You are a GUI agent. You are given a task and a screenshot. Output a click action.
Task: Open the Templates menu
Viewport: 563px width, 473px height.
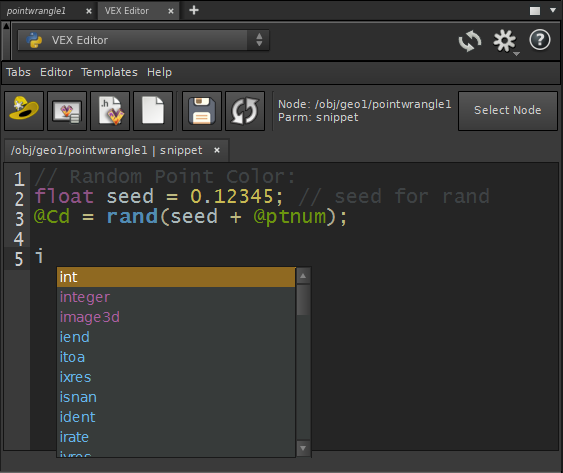tap(109, 72)
